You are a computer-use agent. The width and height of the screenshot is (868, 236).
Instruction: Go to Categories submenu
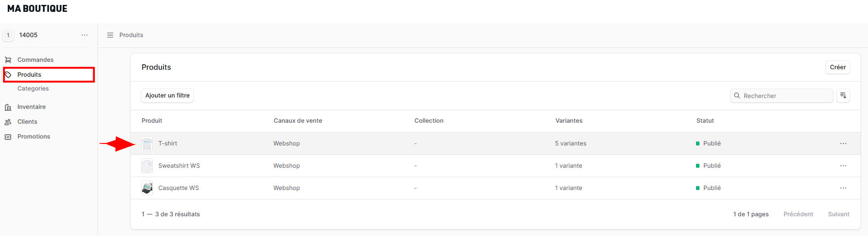pos(33,89)
